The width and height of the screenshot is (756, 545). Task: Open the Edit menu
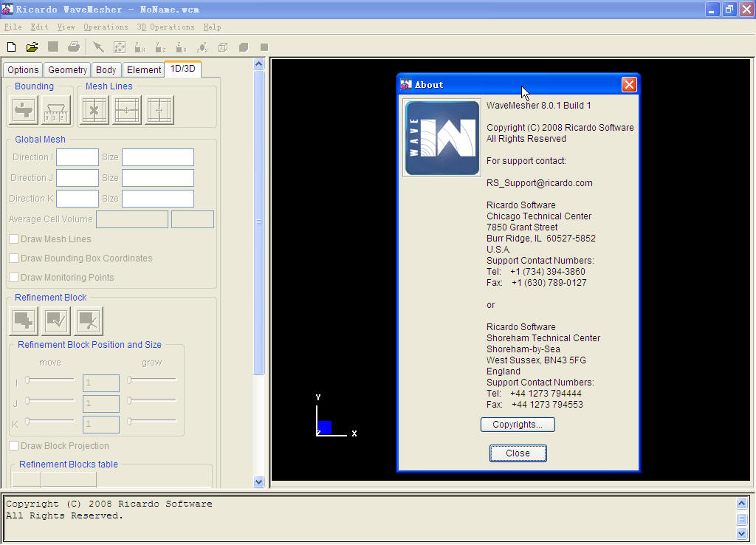click(x=40, y=27)
